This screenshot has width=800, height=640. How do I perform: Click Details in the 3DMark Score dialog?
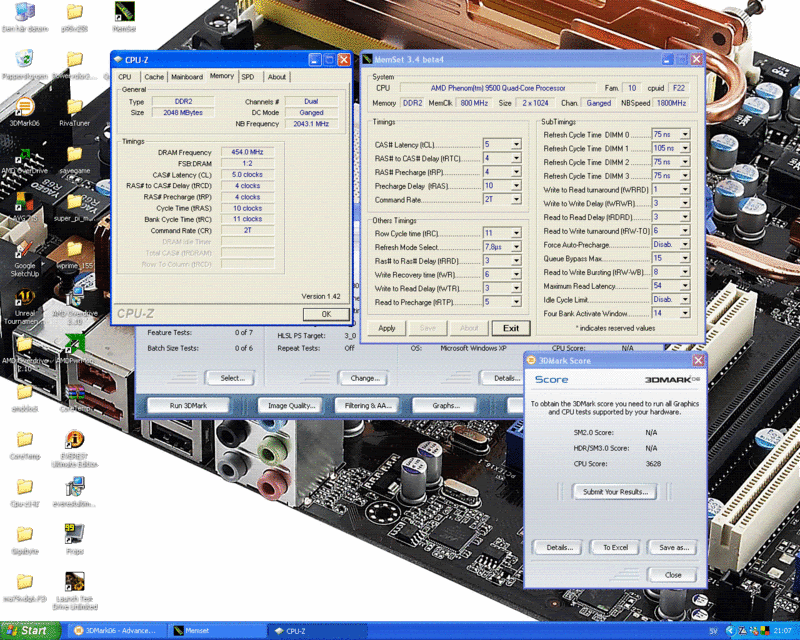coord(559,548)
